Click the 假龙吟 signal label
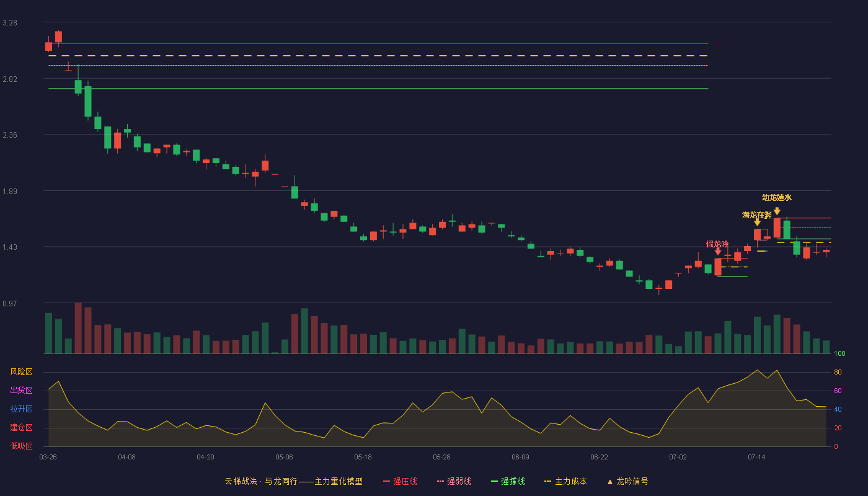The image size is (868, 496). coord(717,244)
